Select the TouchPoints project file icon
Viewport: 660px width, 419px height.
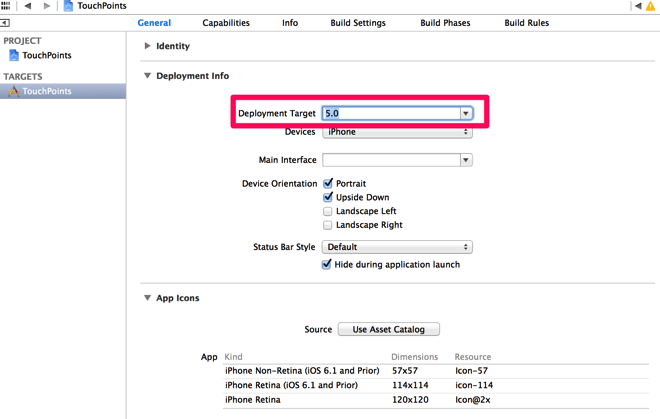(x=14, y=55)
